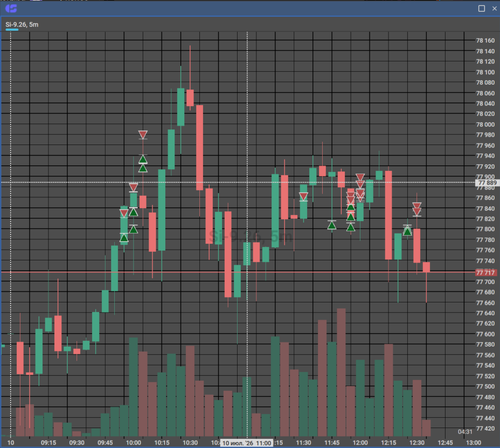
Task: Click the red 77 717 current price label
Action: (x=485, y=272)
